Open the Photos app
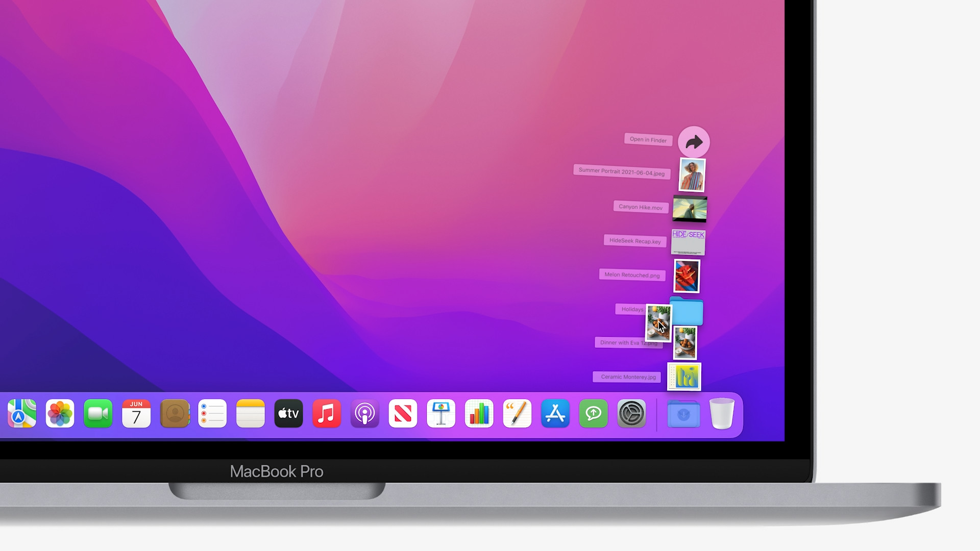The image size is (980, 551). tap(60, 414)
